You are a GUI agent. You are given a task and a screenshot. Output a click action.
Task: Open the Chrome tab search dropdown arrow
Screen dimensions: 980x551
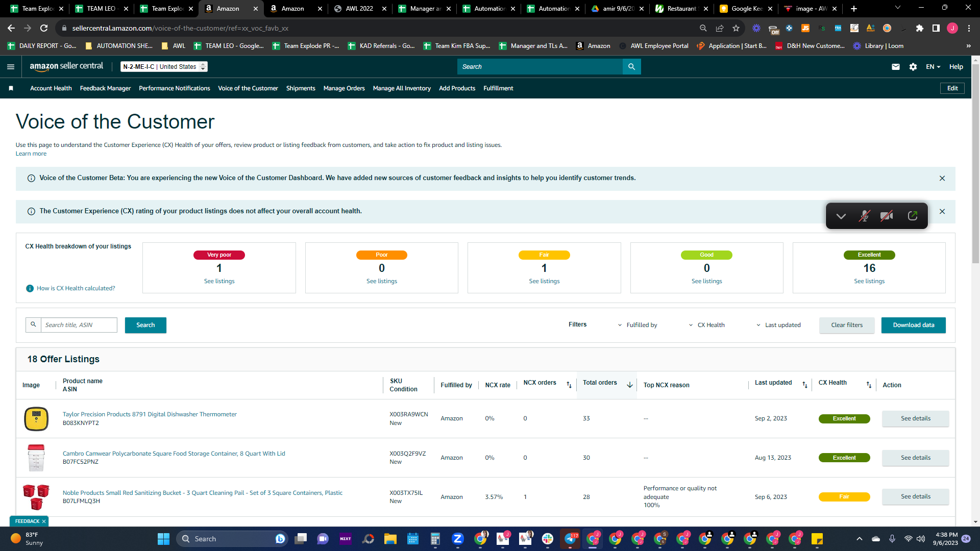(x=898, y=8)
